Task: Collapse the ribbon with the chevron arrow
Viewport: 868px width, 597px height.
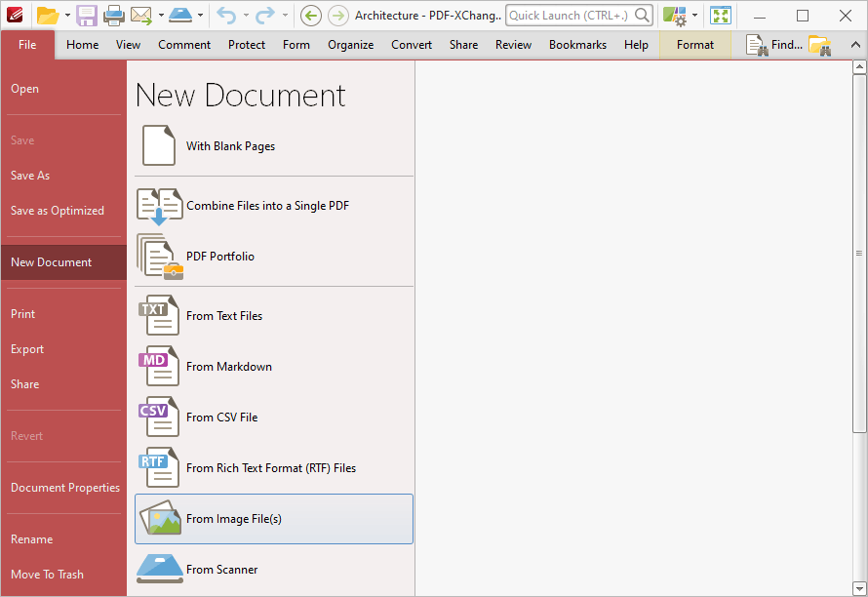Action: (855, 44)
